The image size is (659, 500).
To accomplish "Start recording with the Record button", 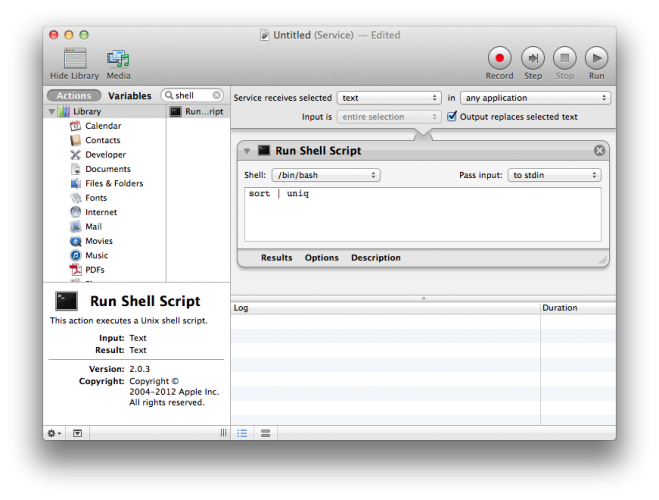I will pos(499,58).
